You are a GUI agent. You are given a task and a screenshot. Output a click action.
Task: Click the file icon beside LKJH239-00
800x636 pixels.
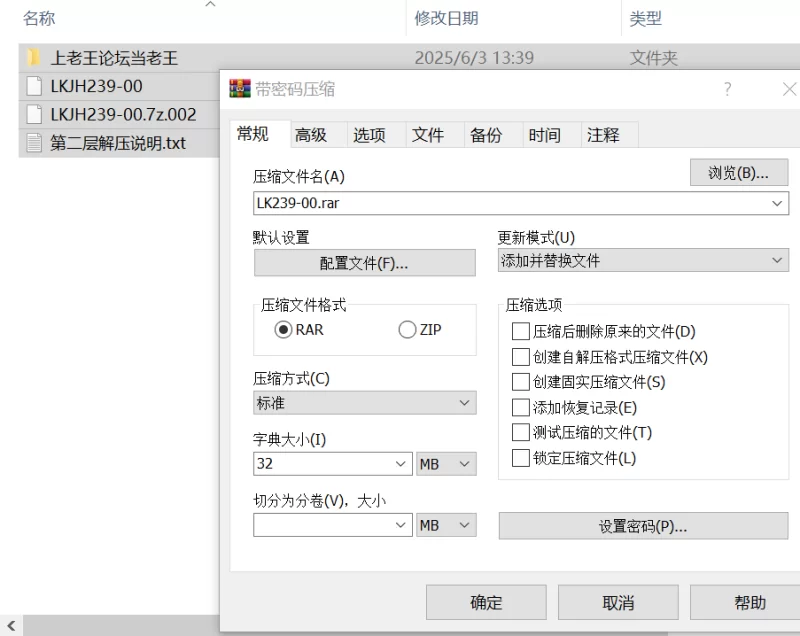coord(34,86)
